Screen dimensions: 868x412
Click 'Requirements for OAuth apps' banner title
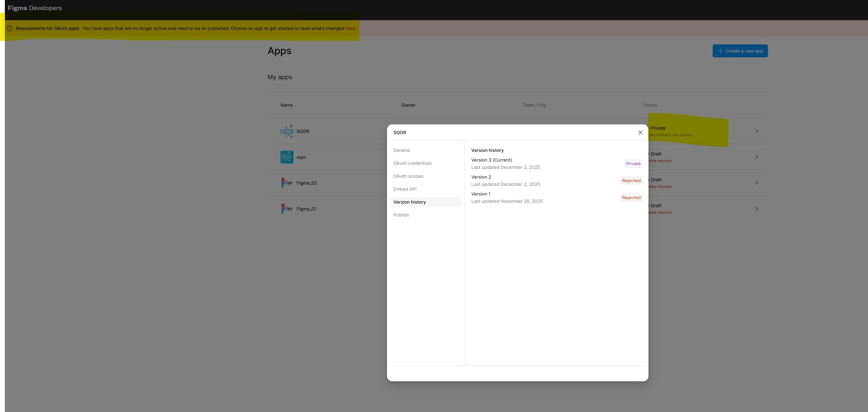pyautogui.click(x=47, y=28)
